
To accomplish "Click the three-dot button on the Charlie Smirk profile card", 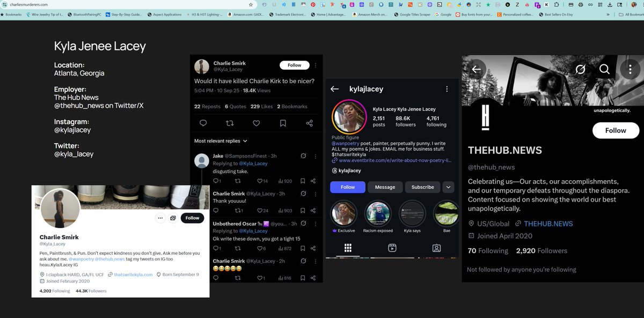I will pyautogui.click(x=160, y=218).
